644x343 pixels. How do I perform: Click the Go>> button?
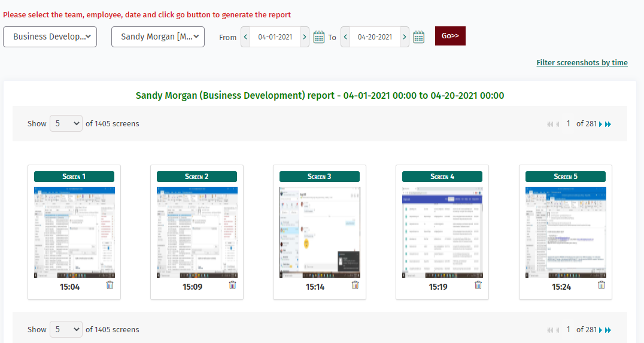[450, 36]
